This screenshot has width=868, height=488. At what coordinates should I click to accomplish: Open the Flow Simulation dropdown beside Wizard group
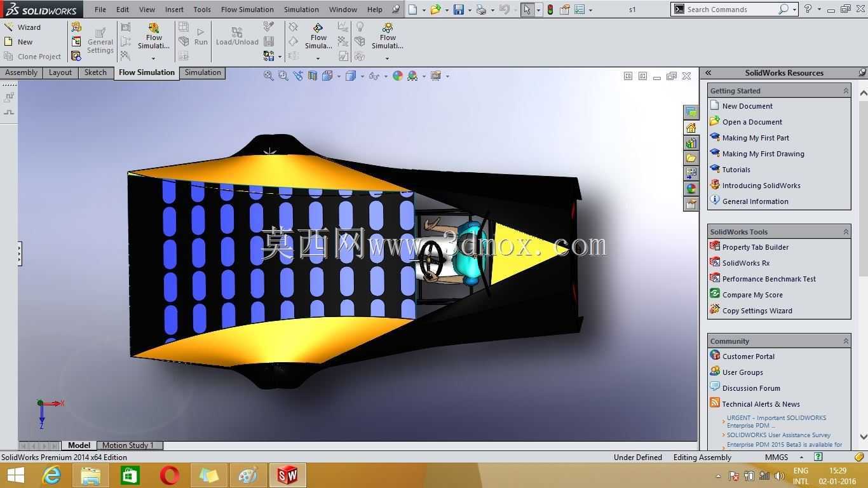tap(153, 58)
